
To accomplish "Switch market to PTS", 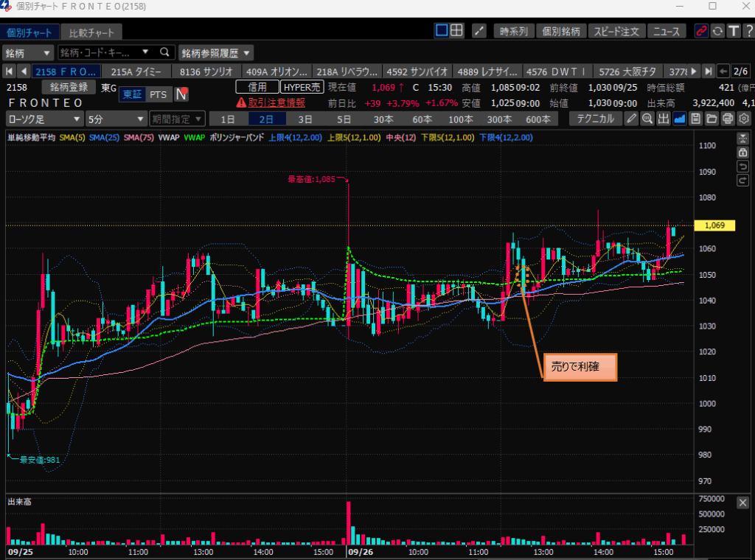I will (x=158, y=94).
